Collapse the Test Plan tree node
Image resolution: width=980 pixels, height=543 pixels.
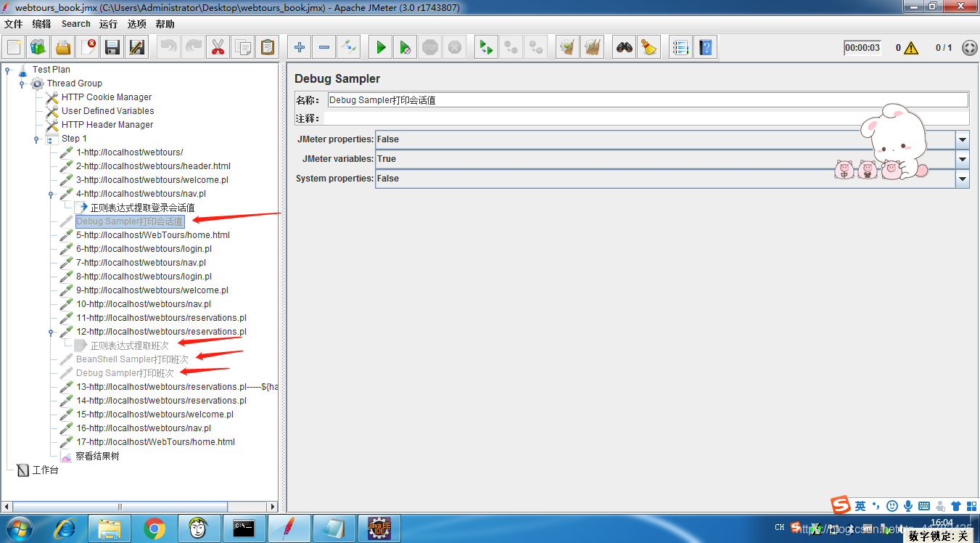pyautogui.click(x=7, y=70)
